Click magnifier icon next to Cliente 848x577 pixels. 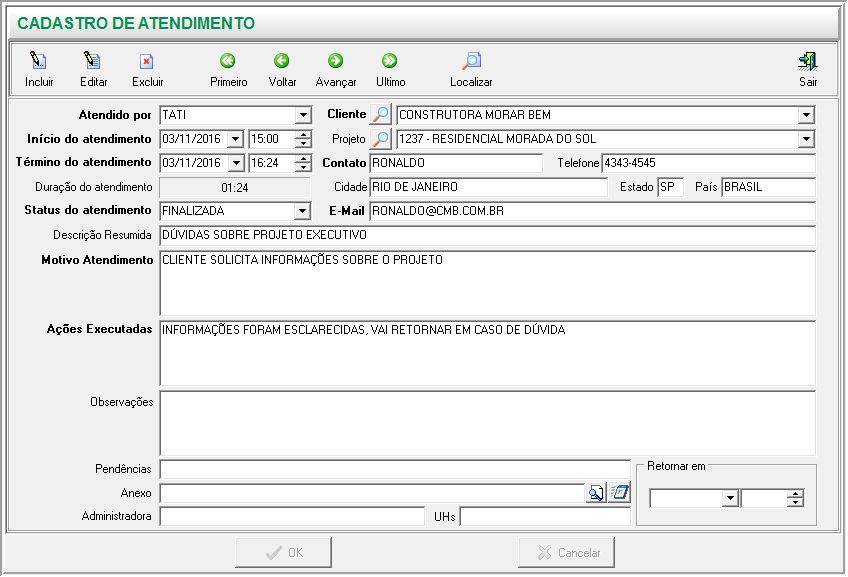380,115
